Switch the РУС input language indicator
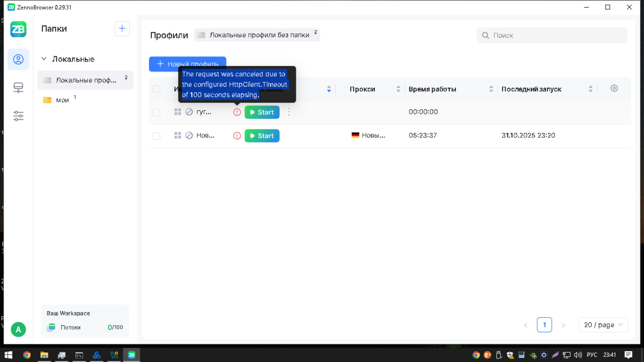Screen dimensions: 644x362 [592, 355]
